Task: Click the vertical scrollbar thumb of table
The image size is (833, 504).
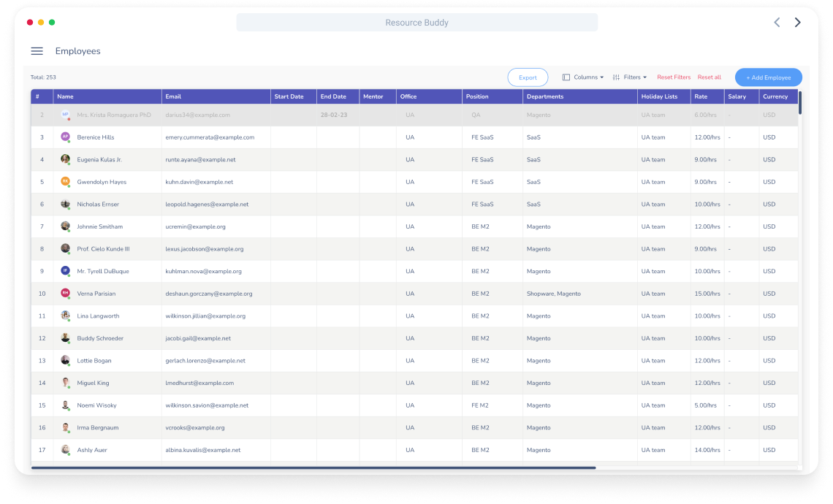Action: click(800, 102)
